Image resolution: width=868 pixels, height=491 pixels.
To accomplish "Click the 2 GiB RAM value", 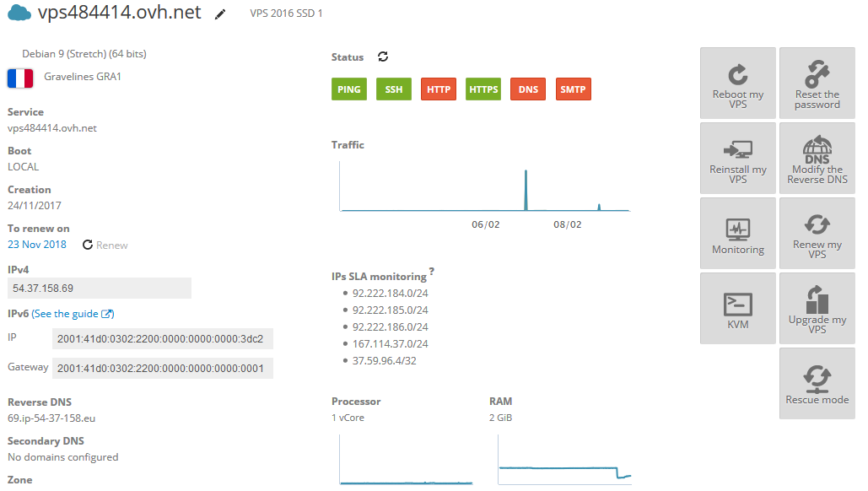I will (x=500, y=418).
